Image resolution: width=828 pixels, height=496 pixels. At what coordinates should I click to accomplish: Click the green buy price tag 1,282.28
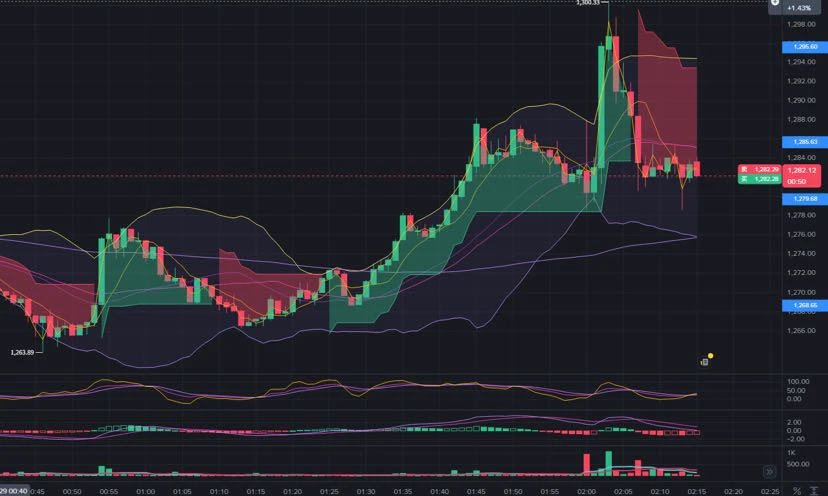759,179
